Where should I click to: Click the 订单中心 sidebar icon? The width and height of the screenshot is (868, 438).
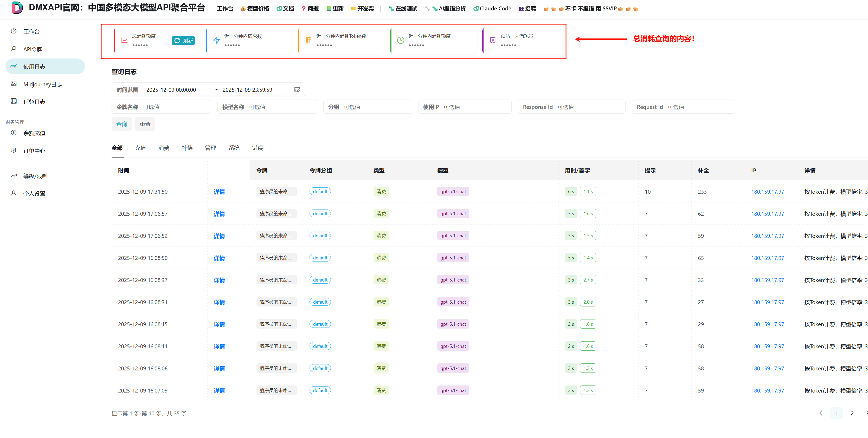(x=14, y=150)
